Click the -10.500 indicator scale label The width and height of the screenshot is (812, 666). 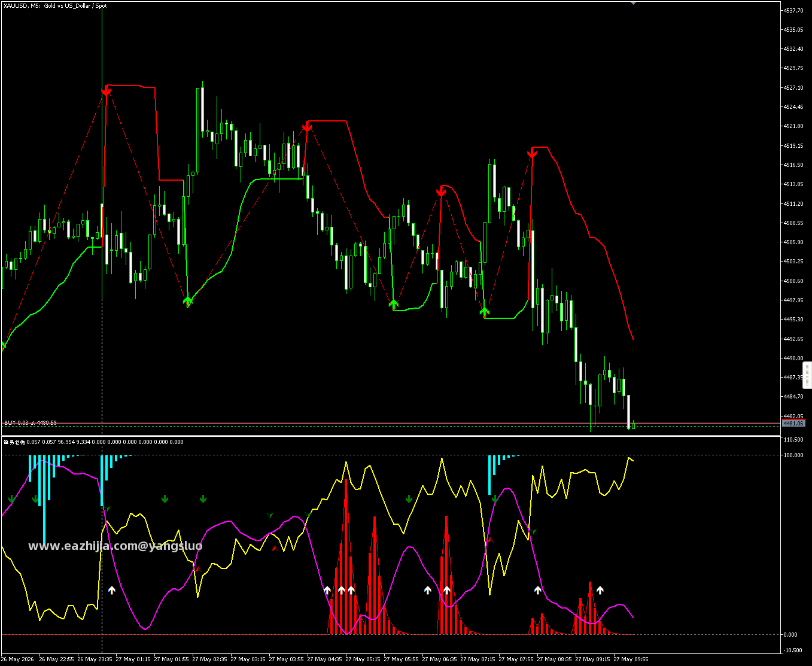click(x=793, y=650)
